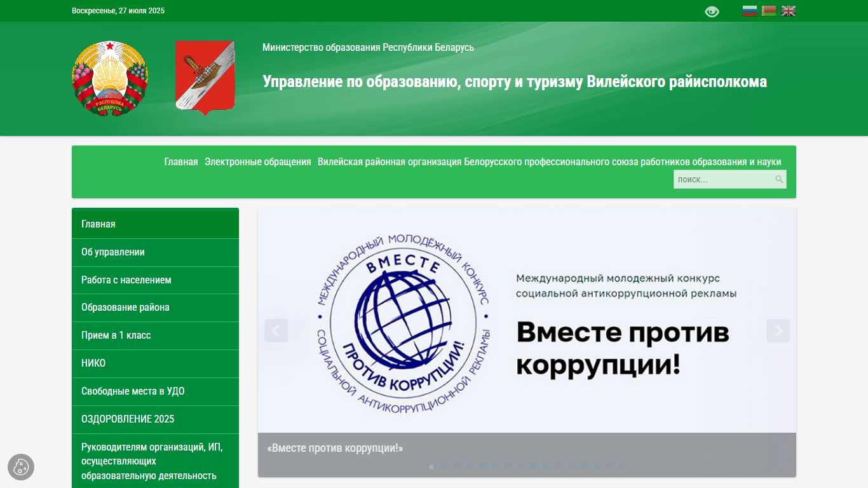Viewport: 868px width, 488px height.
Task: Open the Об управлении sidebar item
Action: tap(155, 252)
